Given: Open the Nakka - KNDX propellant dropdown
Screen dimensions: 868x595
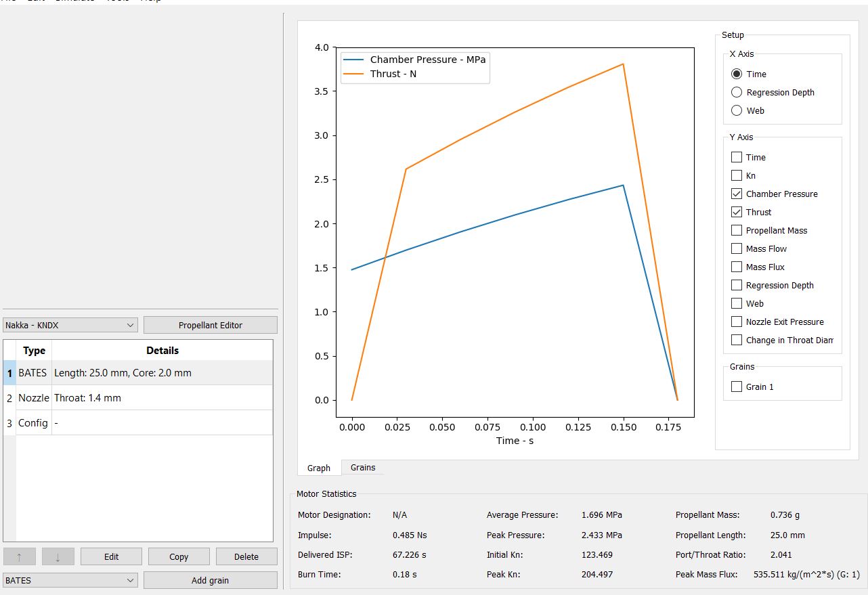Looking at the screenshot, I should click(x=70, y=325).
